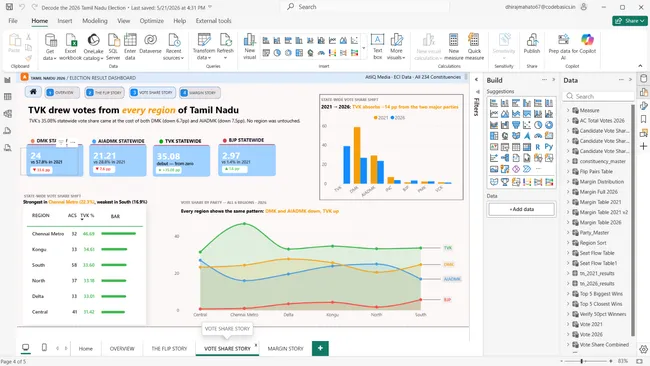
Task: Click Add data button
Action: tap(521, 209)
